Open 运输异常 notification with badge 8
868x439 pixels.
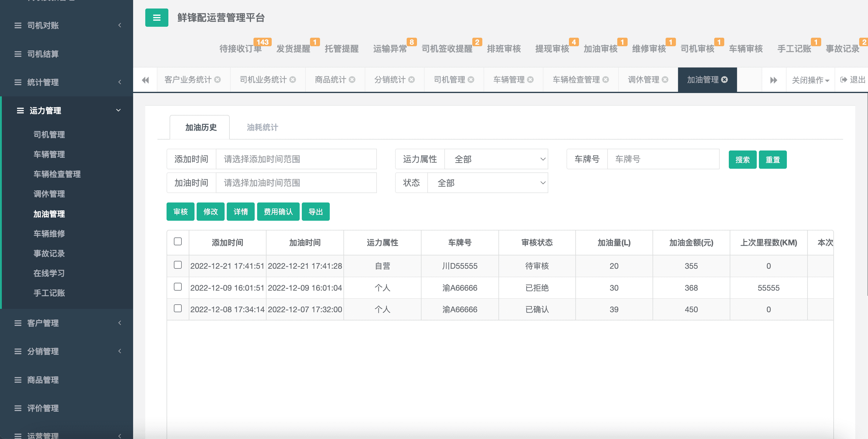tap(390, 49)
